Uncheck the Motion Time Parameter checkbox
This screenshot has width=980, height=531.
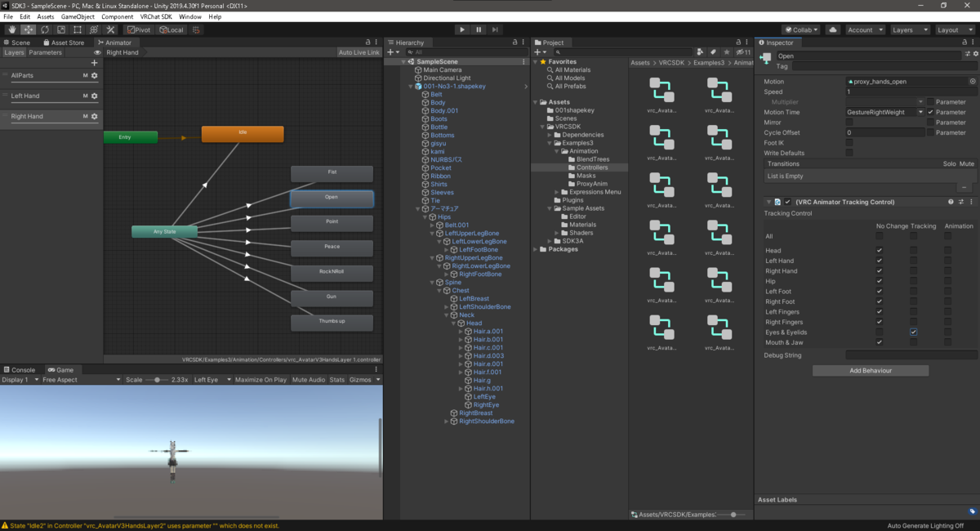click(930, 112)
